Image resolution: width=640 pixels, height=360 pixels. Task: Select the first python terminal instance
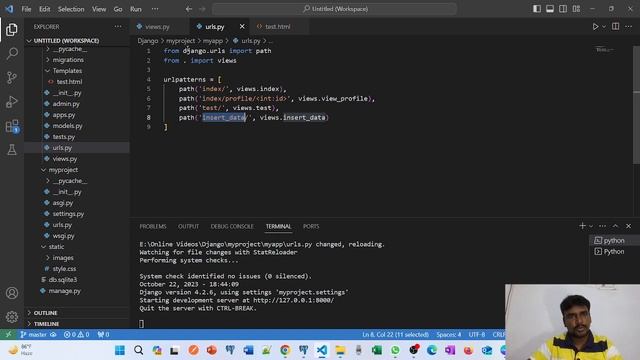pyautogui.click(x=610, y=240)
